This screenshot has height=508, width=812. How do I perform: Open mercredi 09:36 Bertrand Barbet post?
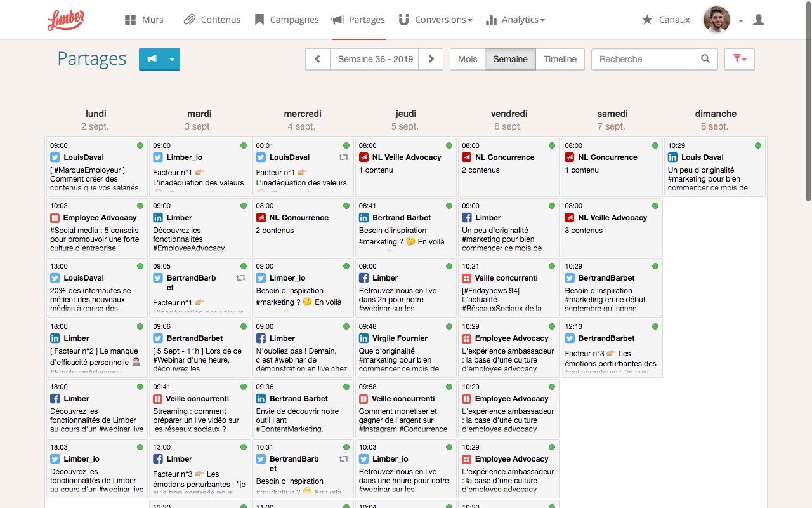coord(303,408)
